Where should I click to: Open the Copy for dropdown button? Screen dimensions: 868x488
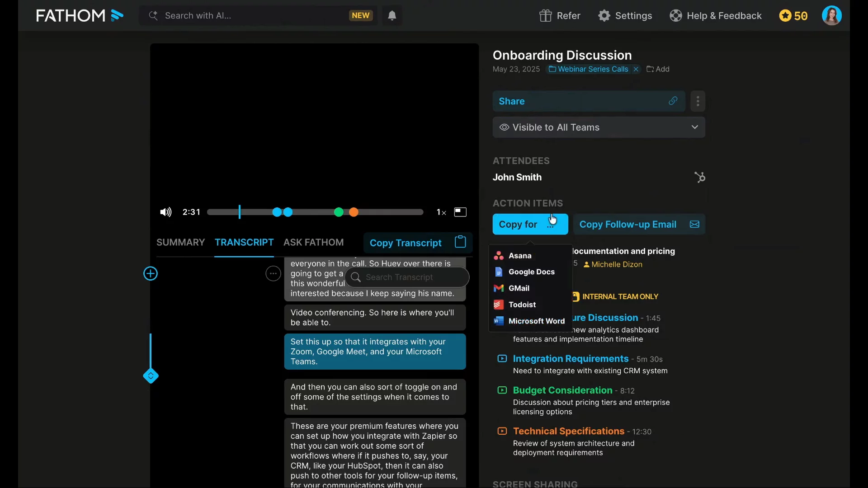(530, 224)
